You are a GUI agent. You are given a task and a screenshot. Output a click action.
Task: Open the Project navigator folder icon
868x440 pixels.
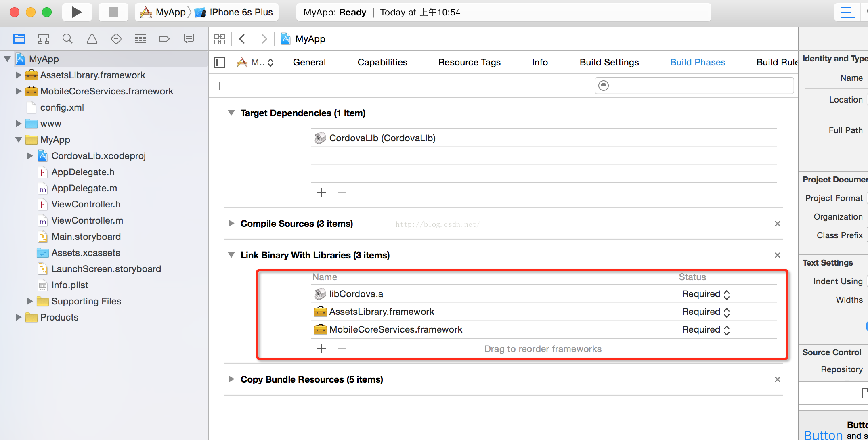(19, 39)
